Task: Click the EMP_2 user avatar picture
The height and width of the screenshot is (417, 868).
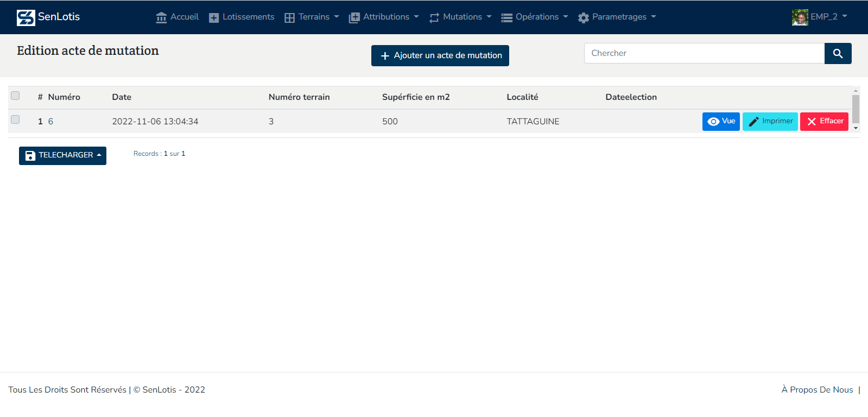Action: click(x=800, y=17)
